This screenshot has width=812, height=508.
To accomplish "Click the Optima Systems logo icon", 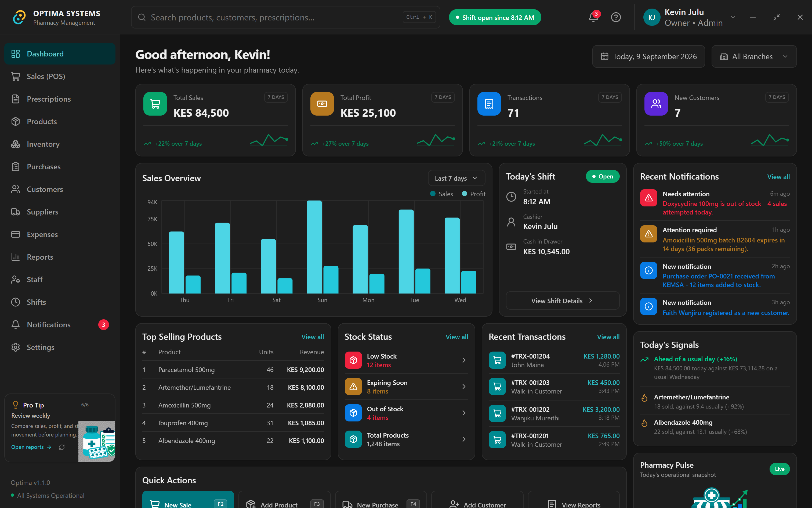I will click(x=19, y=17).
